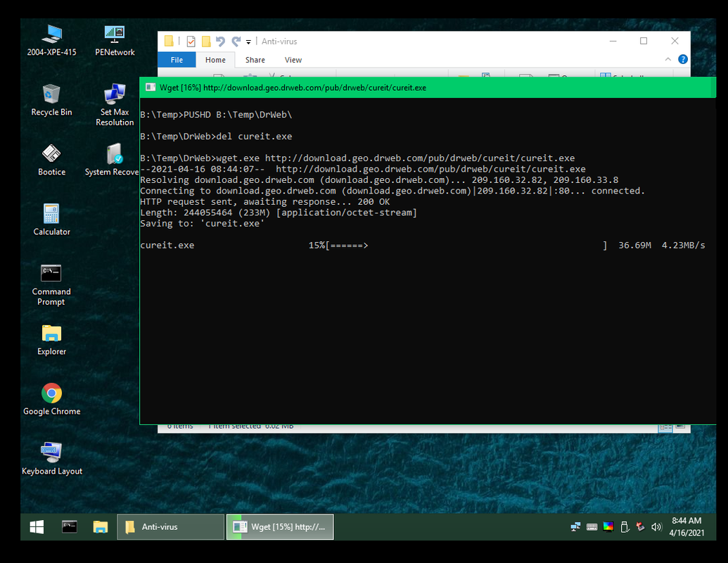Open the on-screen keyboard tray icon

[x=592, y=527]
